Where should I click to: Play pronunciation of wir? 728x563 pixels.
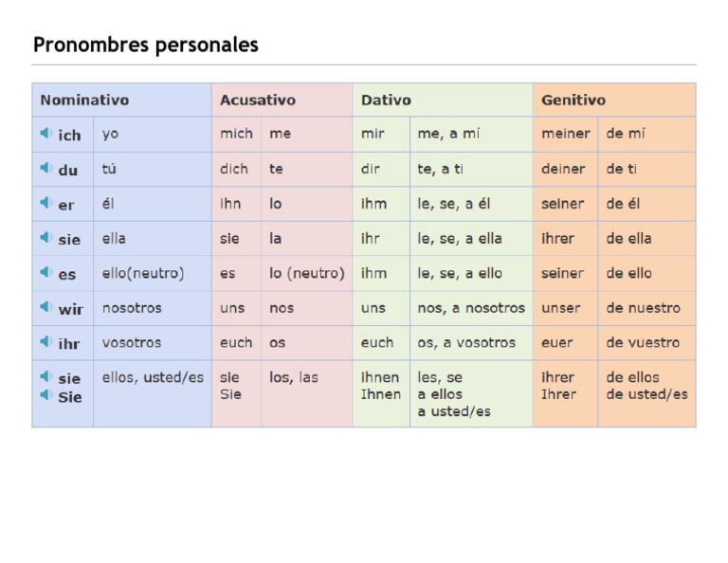[x=45, y=308]
